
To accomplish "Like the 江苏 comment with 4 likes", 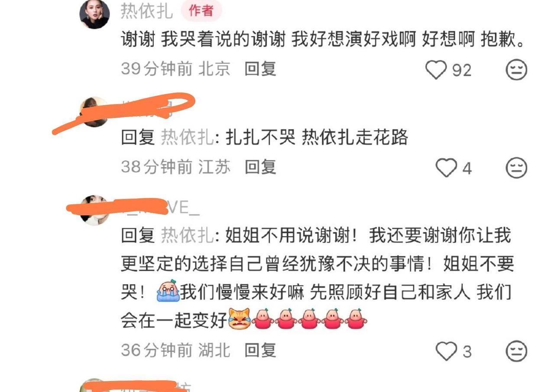I will pos(446,168).
